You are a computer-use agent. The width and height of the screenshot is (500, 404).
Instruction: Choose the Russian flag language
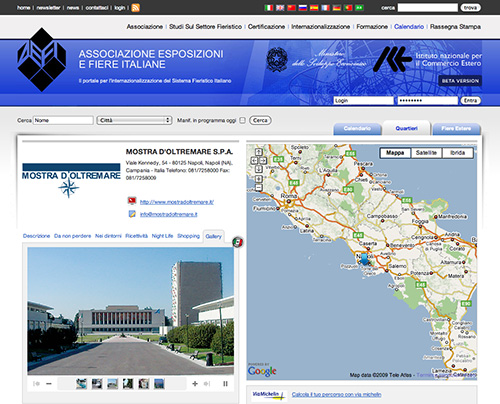[303, 8]
